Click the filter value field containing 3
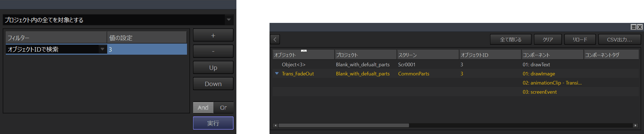The height and width of the screenshot is (134, 644). click(147, 49)
